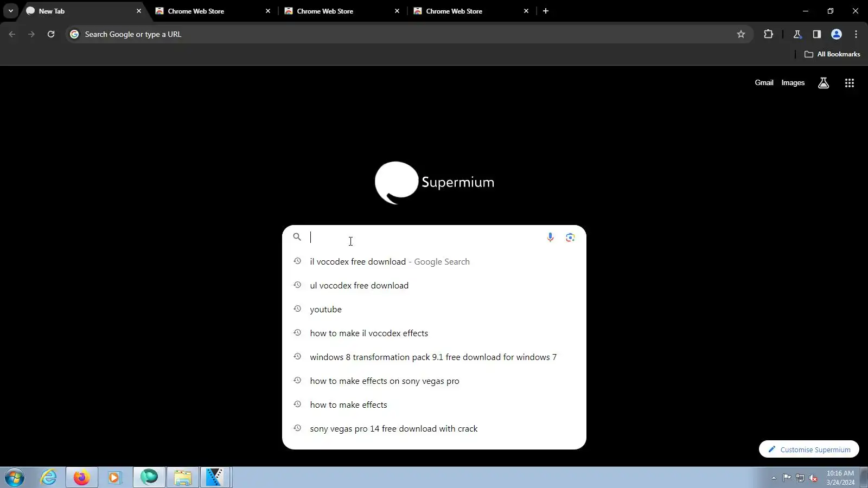Click the muted volume tray icon

click(813, 478)
